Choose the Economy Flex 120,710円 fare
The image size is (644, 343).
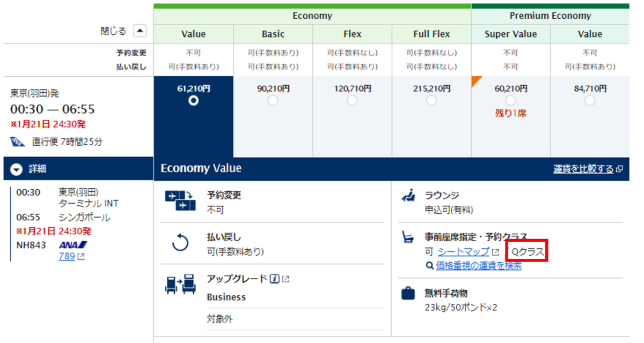pos(352,101)
